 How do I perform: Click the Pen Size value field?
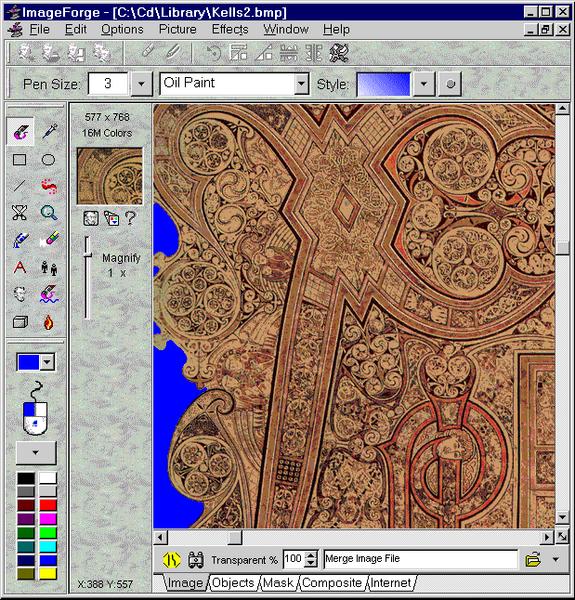click(x=108, y=83)
